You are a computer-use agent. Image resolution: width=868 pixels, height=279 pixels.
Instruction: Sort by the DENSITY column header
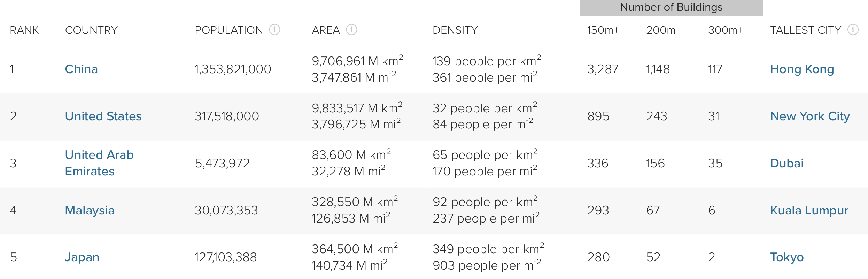coord(455,30)
